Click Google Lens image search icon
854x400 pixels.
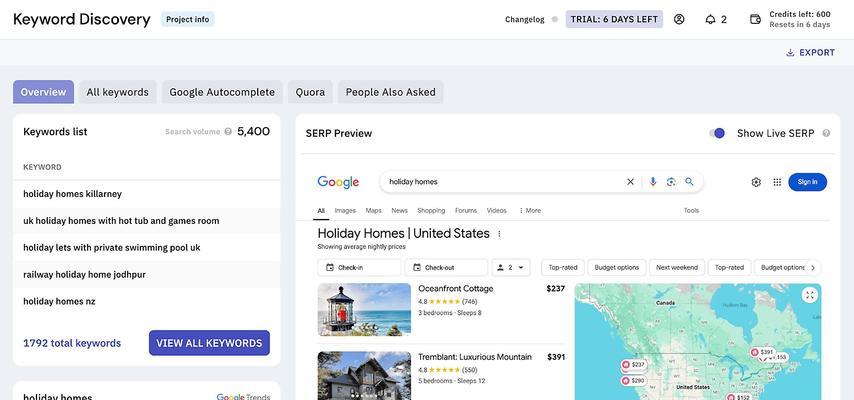tap(671, 182)
